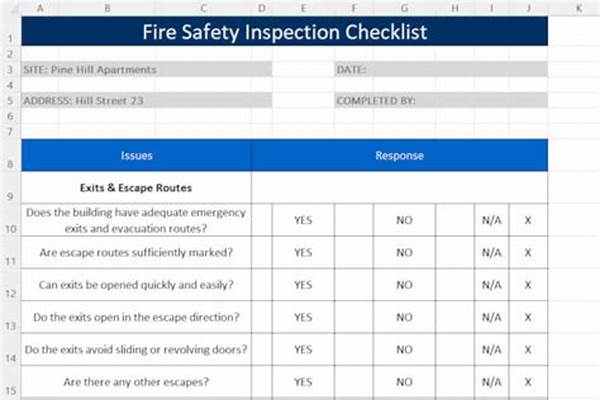Click the blue Response header cell
Screen dimensions: 600x400
tap(399, 155)
